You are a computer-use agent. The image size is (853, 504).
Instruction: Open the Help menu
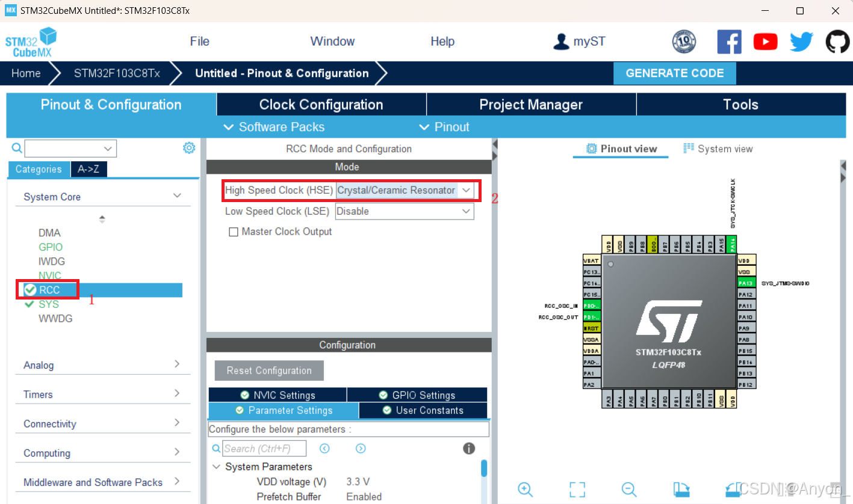[x=442, y=41]
